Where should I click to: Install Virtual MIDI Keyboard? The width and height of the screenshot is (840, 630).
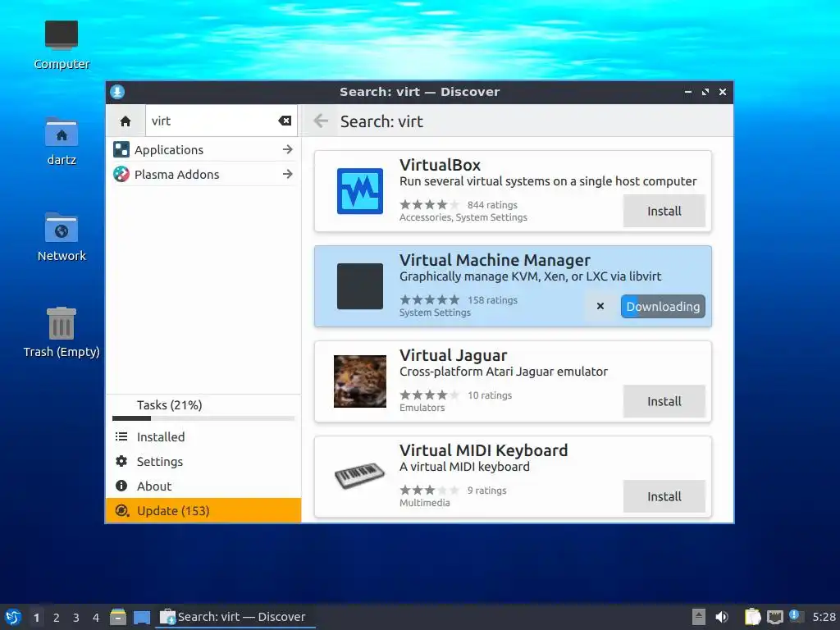tap(664, 496)
